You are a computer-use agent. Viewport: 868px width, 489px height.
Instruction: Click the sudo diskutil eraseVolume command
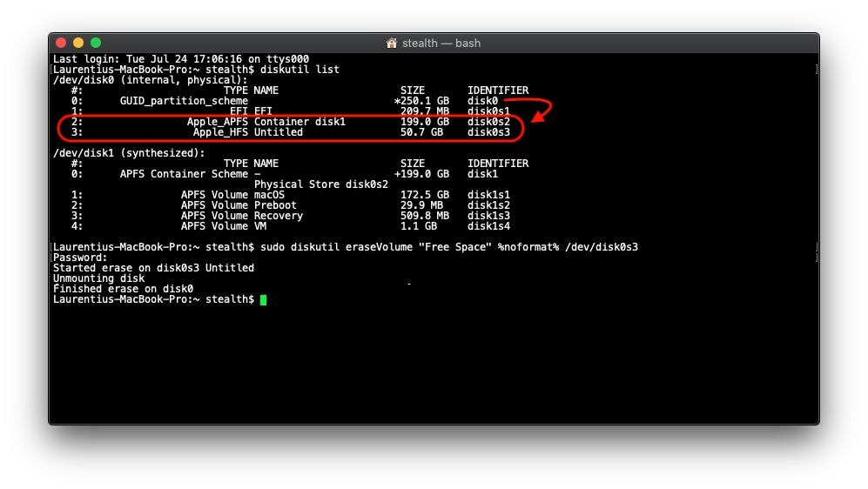click(x=448, y=247)
